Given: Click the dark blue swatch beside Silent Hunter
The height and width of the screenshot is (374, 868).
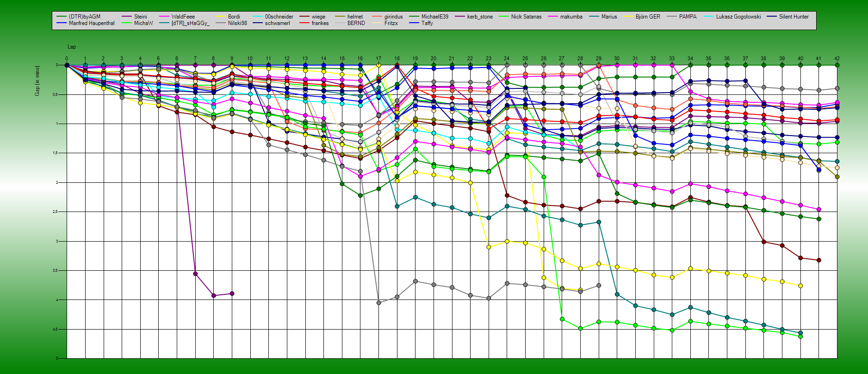Looking at the screenshot, I should pos(772,17).
